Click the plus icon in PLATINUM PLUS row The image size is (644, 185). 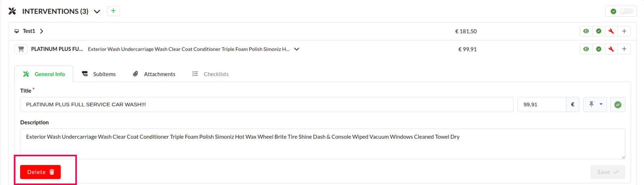[624, 49]
